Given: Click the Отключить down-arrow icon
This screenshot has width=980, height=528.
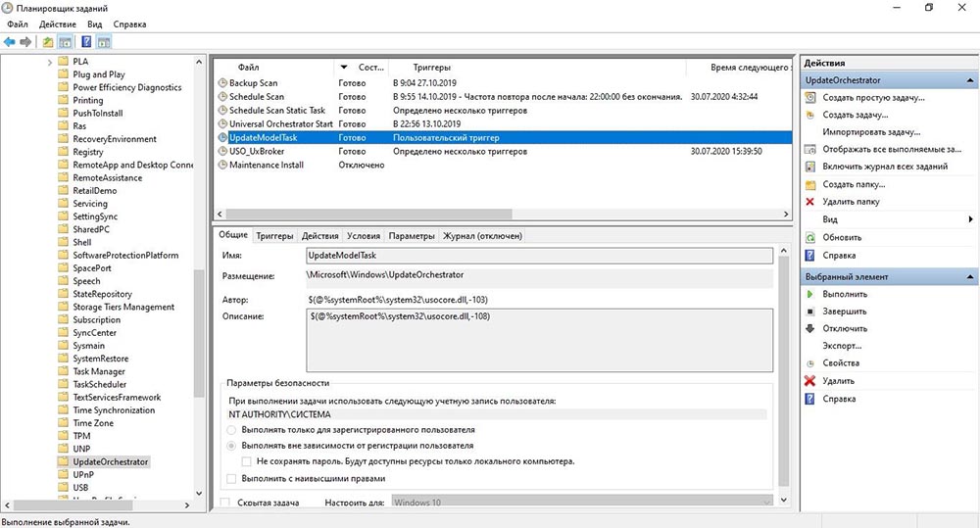Looking at the screenshot, I should point(809,328).
